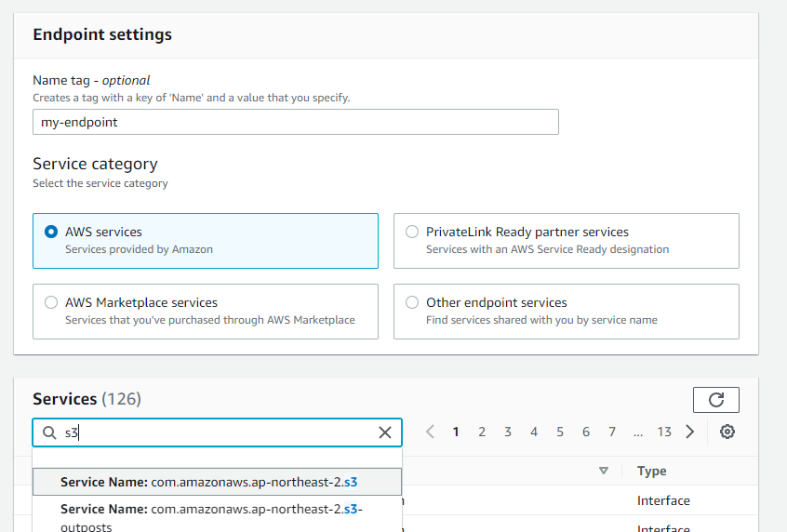Click the Type column header
787x532 pixels.
[651, 471]
